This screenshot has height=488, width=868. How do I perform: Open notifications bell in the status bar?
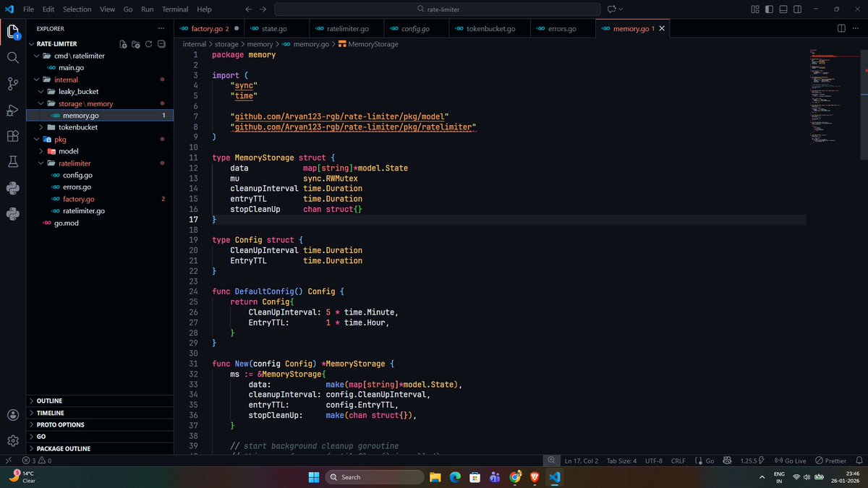pyautogui.click(x=858, y=461)
